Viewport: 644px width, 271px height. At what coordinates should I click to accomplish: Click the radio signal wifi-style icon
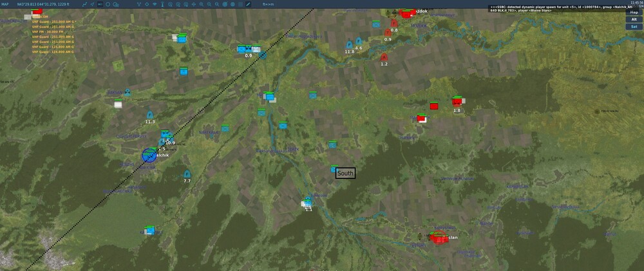click(155, 4)
